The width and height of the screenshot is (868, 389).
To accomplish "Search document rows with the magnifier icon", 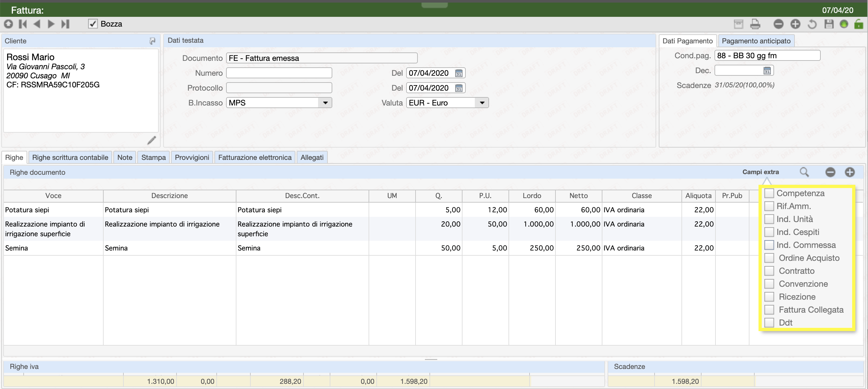I will click(x=804, y=172).
